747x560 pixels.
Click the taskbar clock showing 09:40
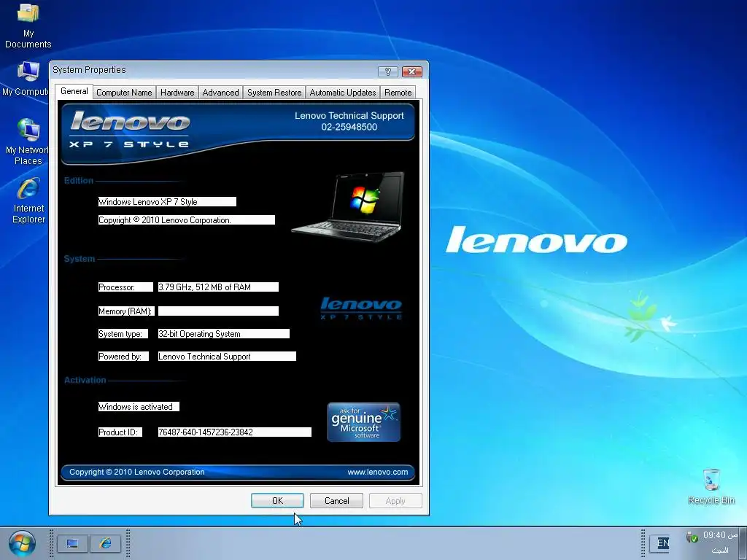720,535
